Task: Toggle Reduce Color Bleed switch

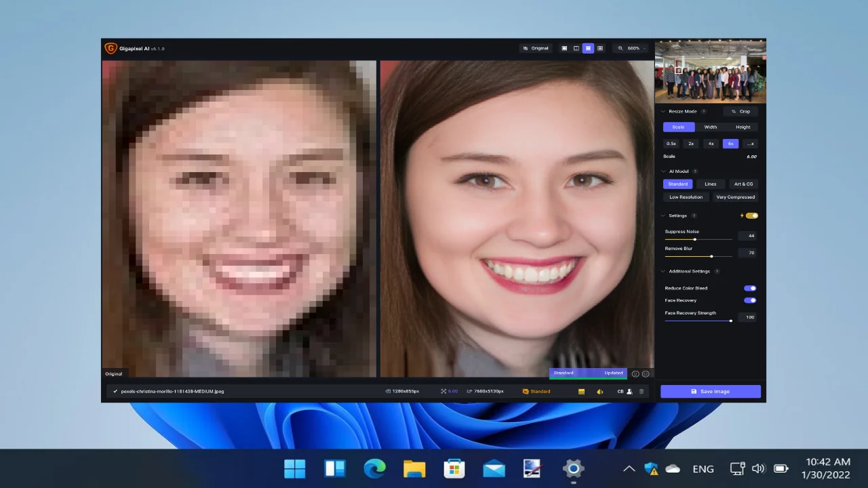Action: tap(750, 288)
